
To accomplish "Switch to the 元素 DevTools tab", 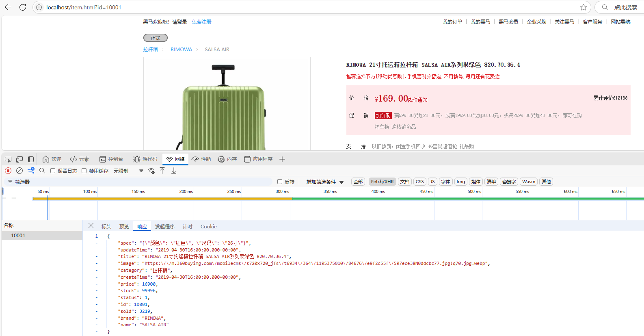I will pos(79,159).
